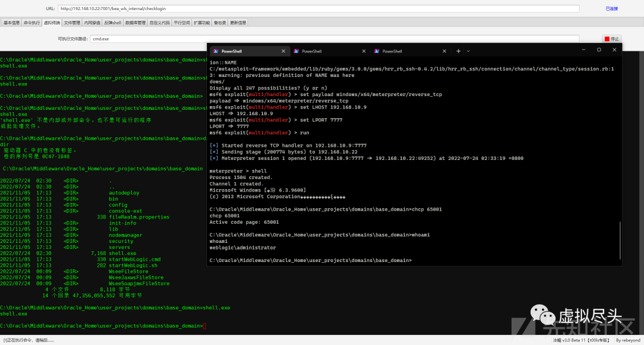Viewport: 644px width, 345px height.
Task: Click the 'Process 1504 created.' line
Action: pos(241,177)
